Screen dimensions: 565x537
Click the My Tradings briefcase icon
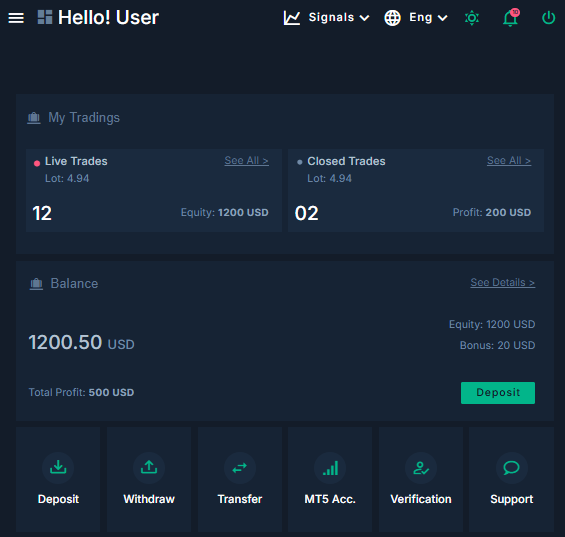(34, 117)
